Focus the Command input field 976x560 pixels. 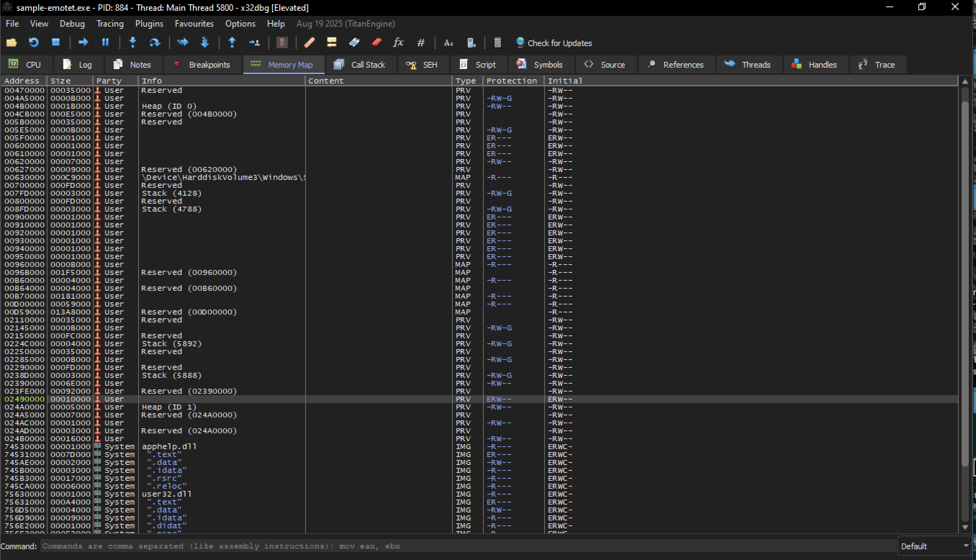point(469,546)
